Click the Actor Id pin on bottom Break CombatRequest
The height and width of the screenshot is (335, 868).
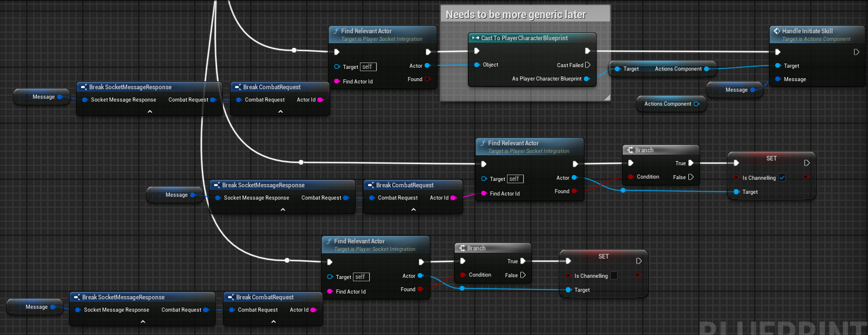pyautogui.click(x=313, y=310)
